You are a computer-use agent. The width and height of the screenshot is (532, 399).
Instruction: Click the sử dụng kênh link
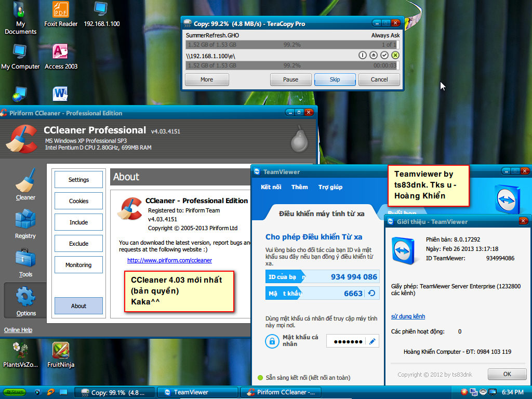click(x=408, y=316)
